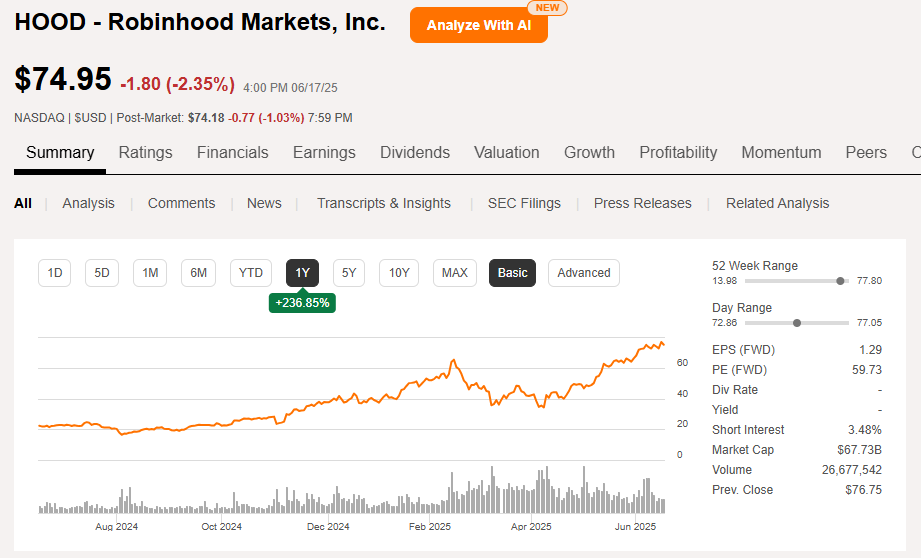
Task: Show MAX chart history
Action: point(454,273)
